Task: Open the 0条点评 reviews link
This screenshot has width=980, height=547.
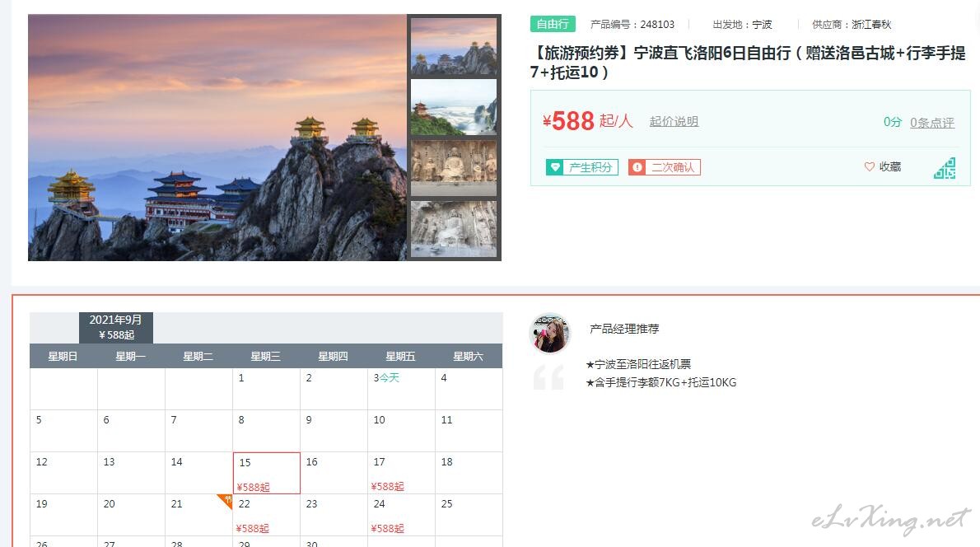Action: tap(932, 123)
